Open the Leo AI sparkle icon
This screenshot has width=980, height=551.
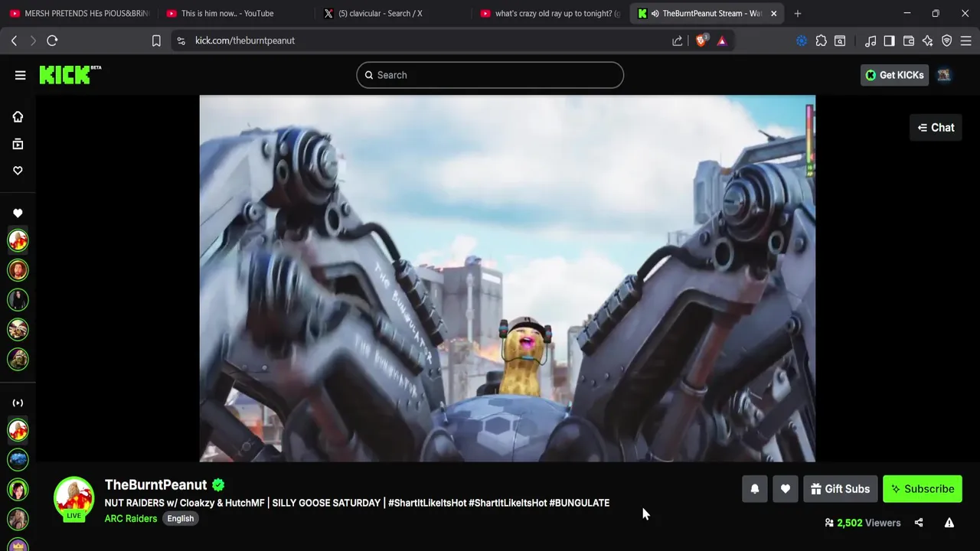coord(927,41)
